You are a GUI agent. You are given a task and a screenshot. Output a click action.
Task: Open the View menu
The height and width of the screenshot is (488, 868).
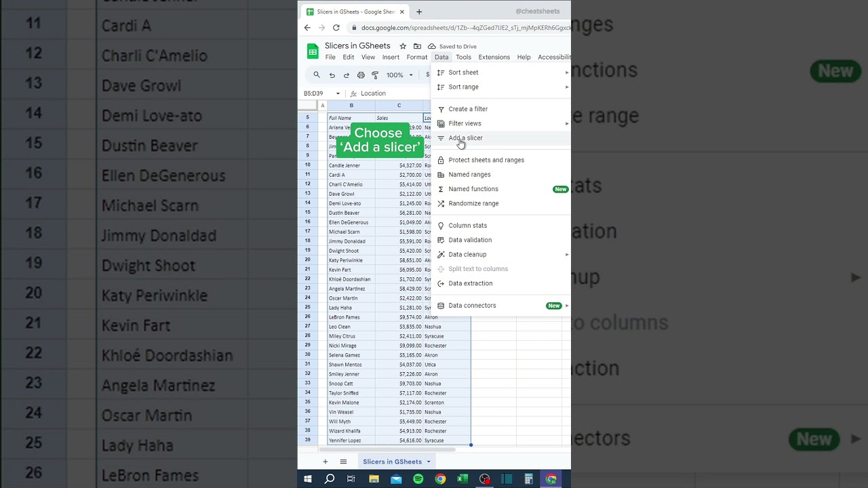[x=368, y=58]
